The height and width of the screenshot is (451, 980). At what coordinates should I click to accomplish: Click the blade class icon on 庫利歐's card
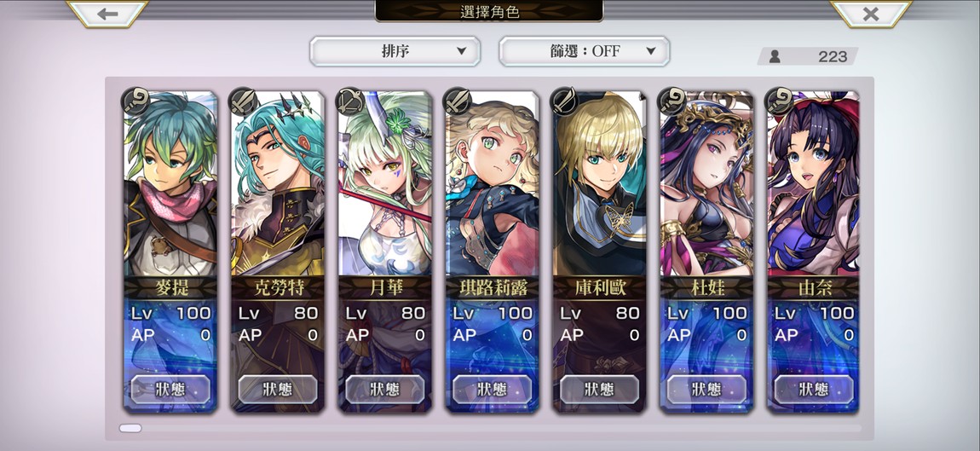(x=564, y=102)
